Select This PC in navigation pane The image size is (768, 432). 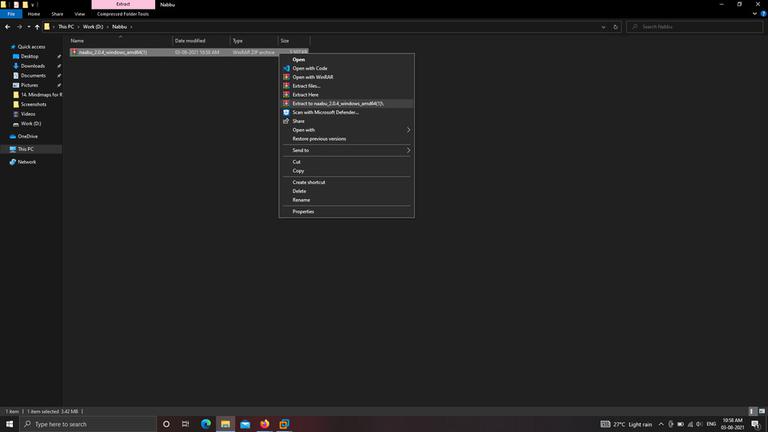pyautogui.click(x=25, y=149)
